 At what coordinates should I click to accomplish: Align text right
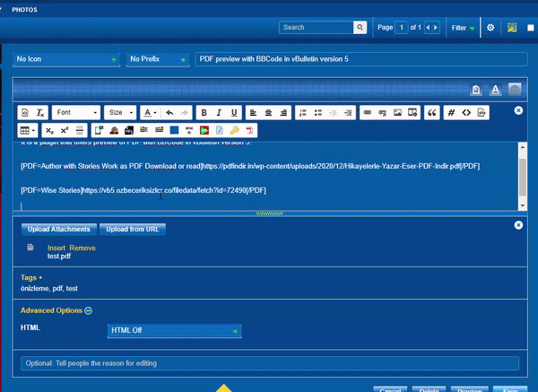tap(283, 113)
